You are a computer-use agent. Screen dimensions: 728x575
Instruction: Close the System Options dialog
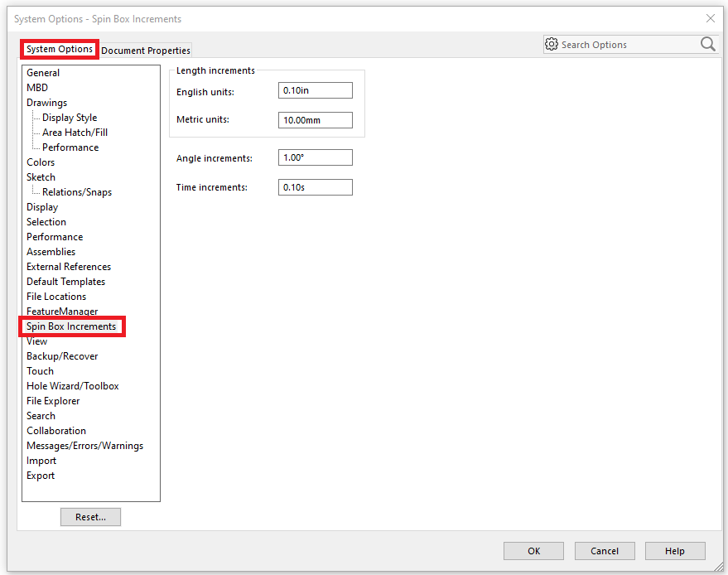[x=711, y=18]
